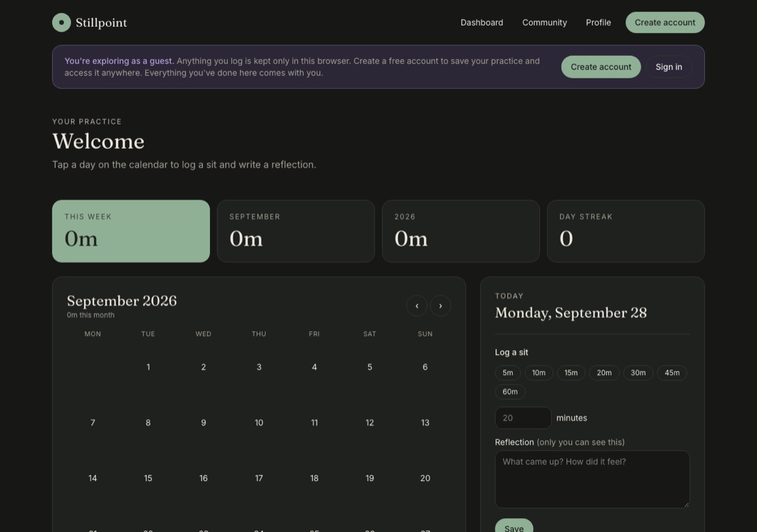Select September 1 on the calendar
This screenshot has height=532, width=757.
coord(148,367)
